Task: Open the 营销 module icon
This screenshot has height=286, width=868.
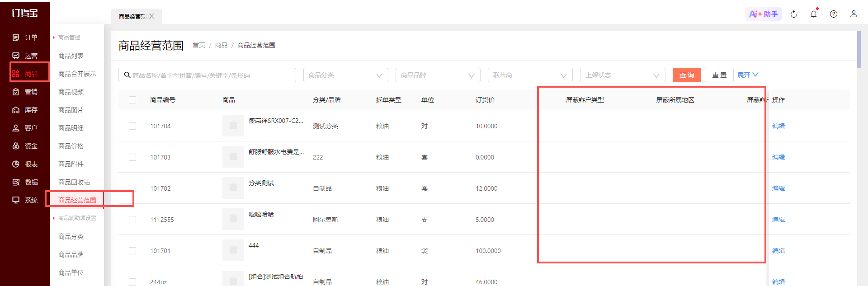Action: 16,92
